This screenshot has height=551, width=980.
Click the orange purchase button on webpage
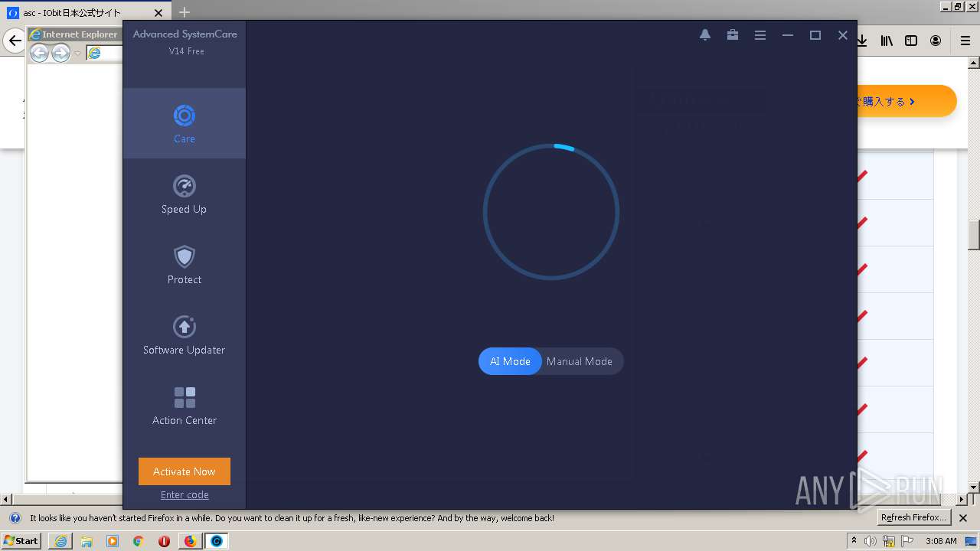(906, 101)
